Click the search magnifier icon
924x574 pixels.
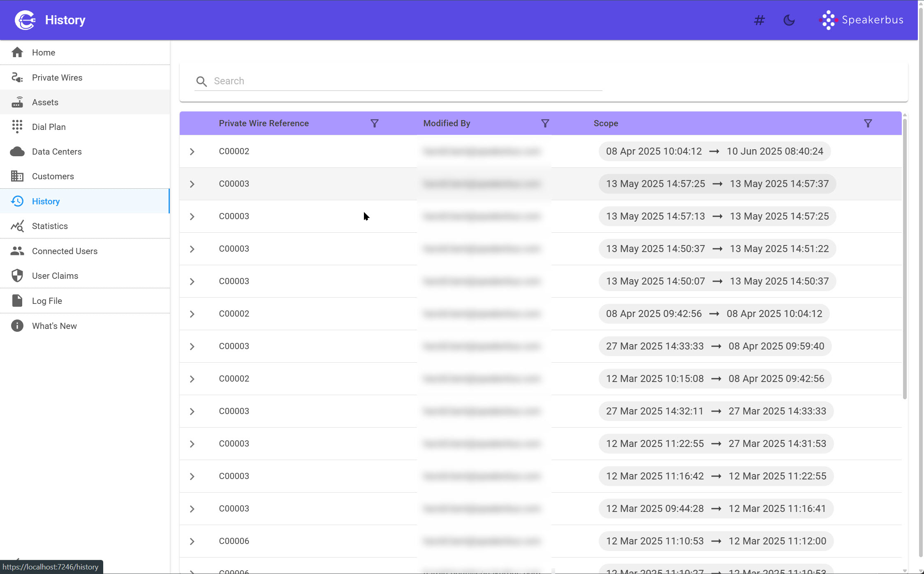click(201, 81)
